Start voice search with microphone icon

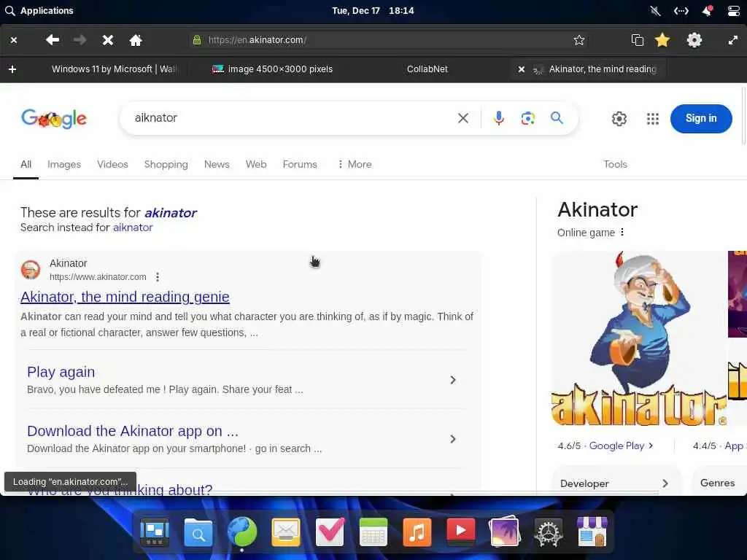[x=499, y=118]
